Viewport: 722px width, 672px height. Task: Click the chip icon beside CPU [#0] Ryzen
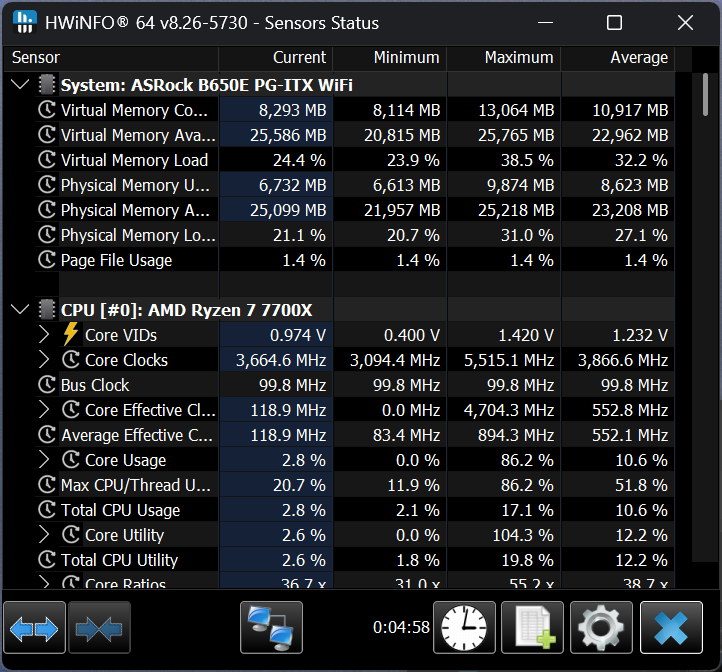point(47,310)
